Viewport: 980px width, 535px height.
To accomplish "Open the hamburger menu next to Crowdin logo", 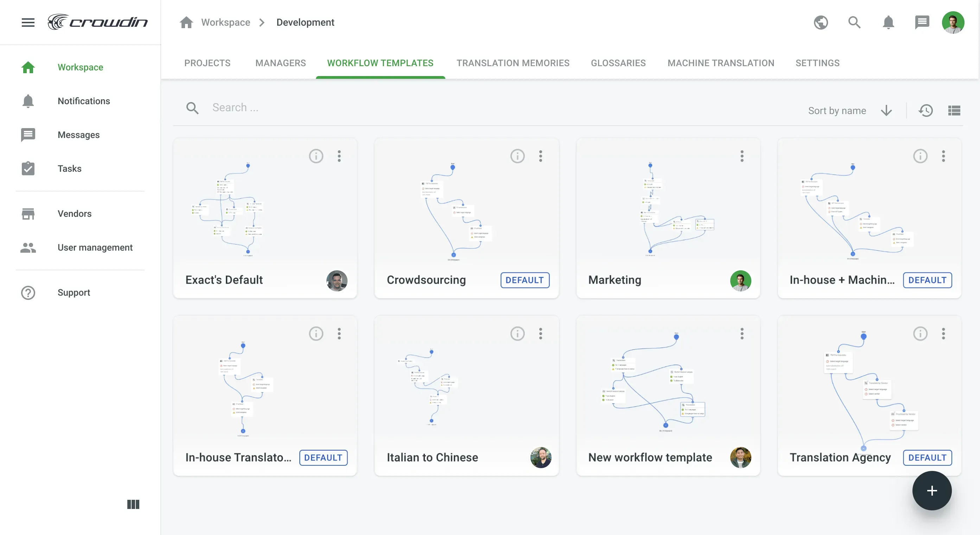I will coord(28,23).
